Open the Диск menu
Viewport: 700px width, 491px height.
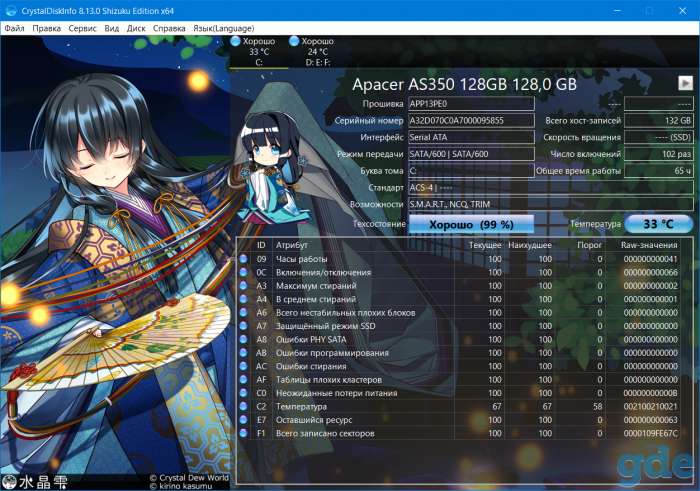click(x=136, y=28)
